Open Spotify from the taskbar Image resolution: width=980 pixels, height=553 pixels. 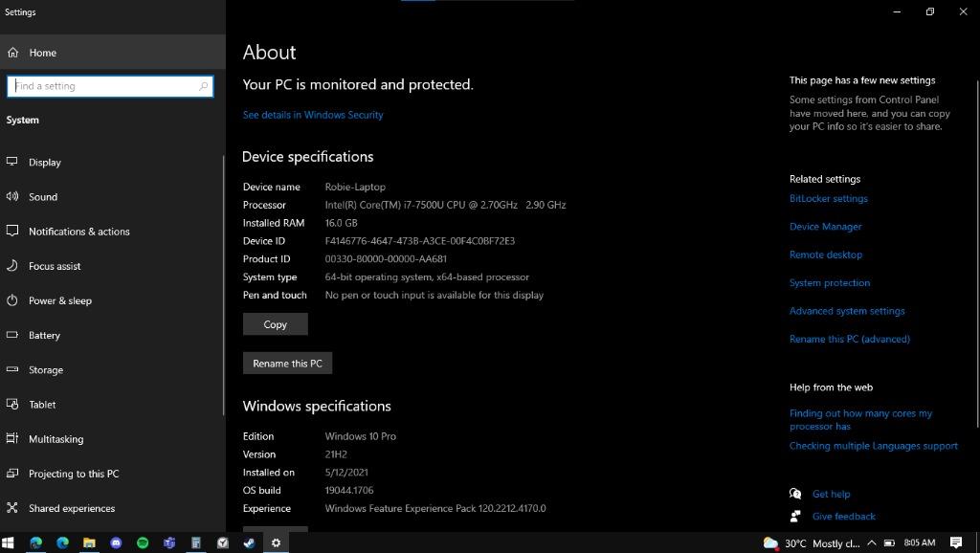click(143, 542)
